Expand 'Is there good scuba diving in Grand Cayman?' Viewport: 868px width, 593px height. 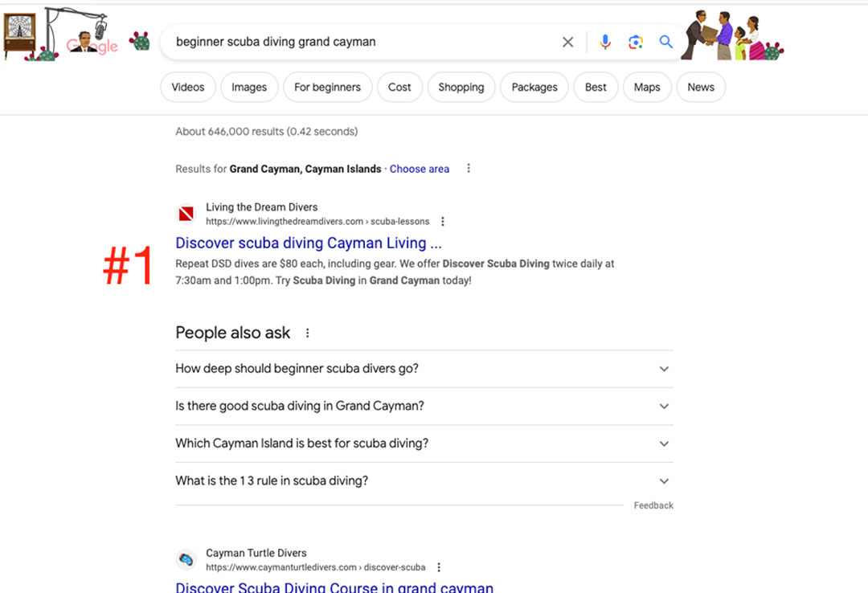(x=424, y=406)
